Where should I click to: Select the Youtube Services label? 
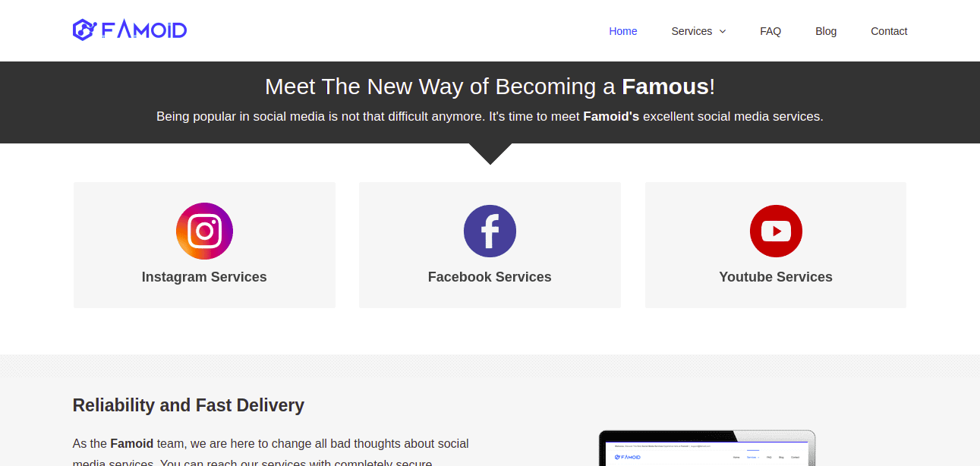click(x=776, y=277)
